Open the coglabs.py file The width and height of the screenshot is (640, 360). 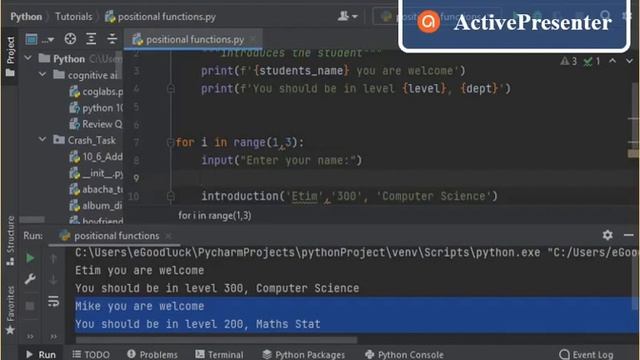(96, 91)
